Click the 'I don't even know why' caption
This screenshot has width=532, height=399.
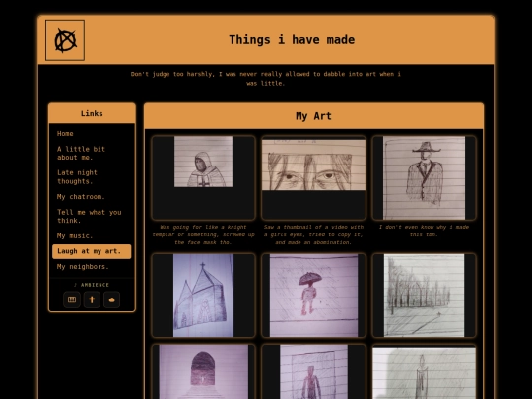[424, 231]
